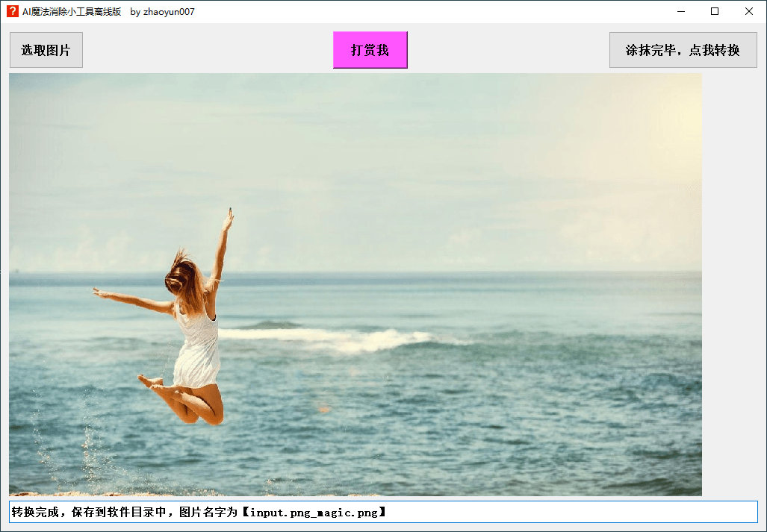Image resolution: width=767 pixels, height=532 pixels.
Task: Click the status text field showing 转换完成
Action: tap(384, 512)
